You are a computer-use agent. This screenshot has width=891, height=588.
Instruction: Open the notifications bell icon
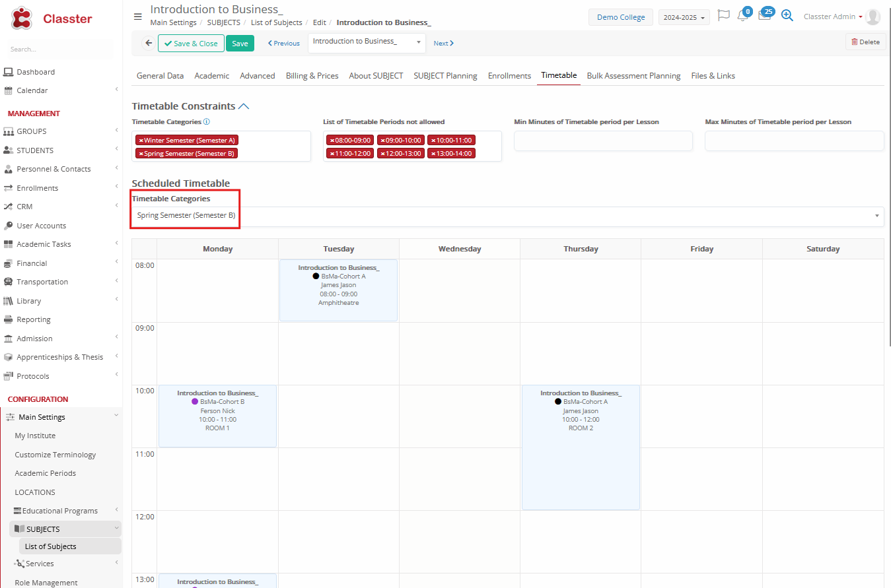(743, 16)
